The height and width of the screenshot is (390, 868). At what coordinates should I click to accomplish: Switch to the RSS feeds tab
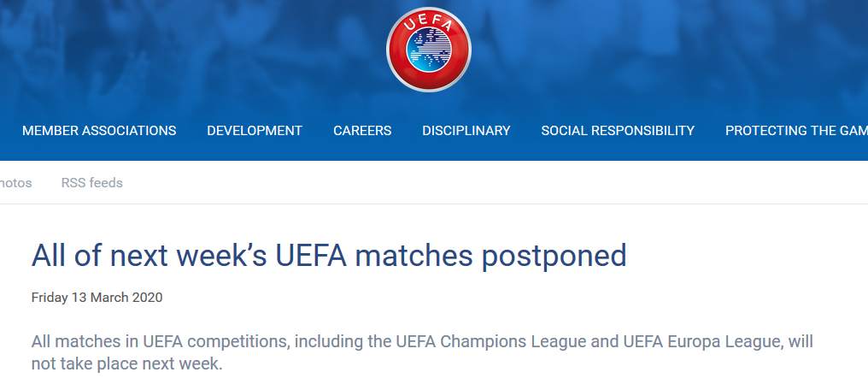tap(92, 183)
